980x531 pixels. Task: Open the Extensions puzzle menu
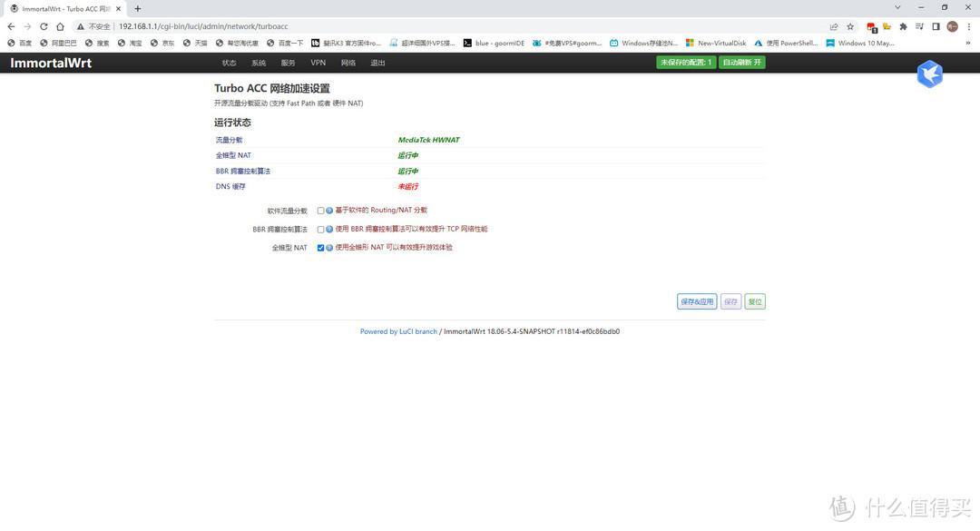click(903, 27)
